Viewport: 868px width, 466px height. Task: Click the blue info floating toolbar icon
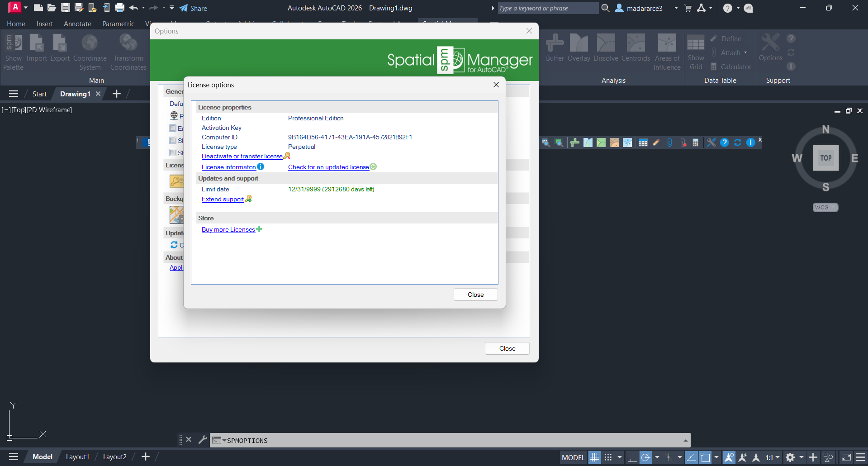pos(750,143)
